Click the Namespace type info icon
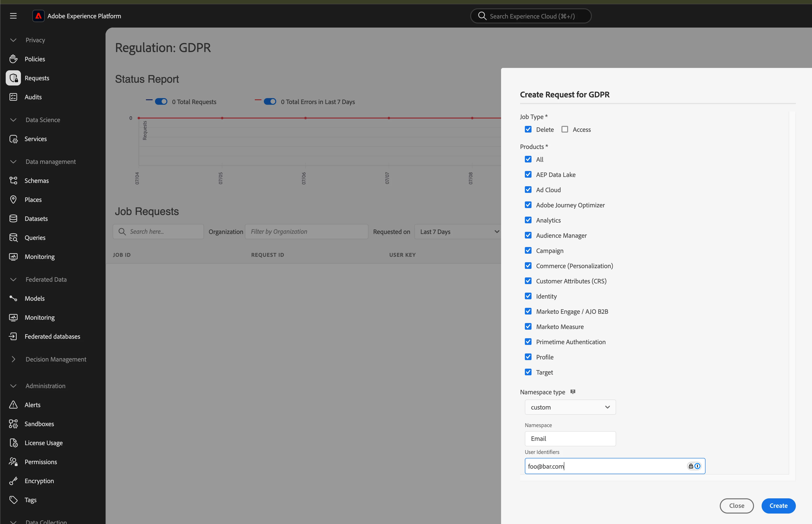 pyautogui.click(x=573, y=392)
